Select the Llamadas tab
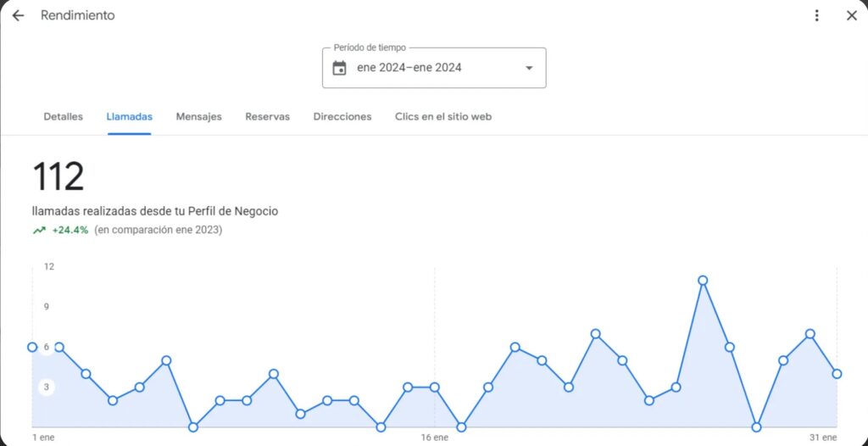 click(130, 117)
